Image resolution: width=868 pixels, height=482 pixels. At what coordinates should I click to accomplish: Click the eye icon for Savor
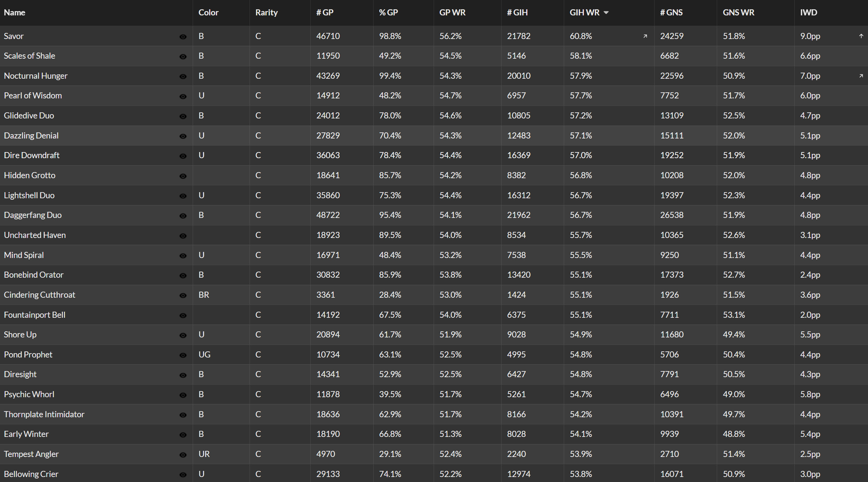(183, 37)
